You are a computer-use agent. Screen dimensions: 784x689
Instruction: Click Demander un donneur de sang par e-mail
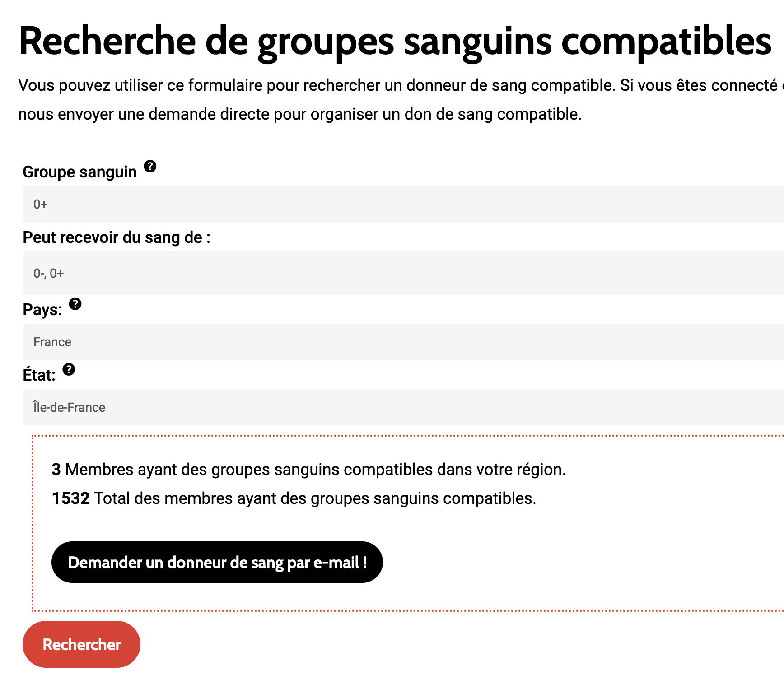tap(217, 562)
